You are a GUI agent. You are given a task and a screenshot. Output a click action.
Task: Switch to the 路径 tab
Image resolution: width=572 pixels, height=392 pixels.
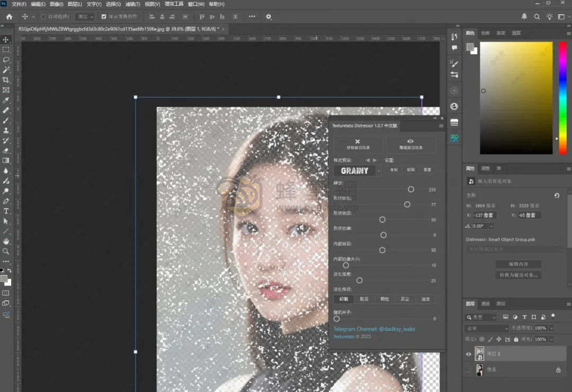click(501, 304)
